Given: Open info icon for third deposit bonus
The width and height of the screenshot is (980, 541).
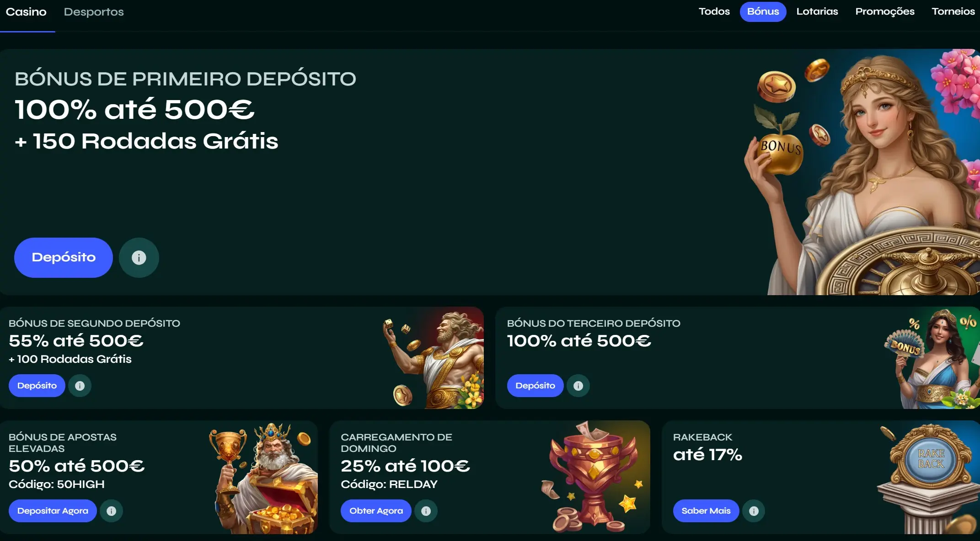Looking at the screenshot, I should [x=578, y=386].
